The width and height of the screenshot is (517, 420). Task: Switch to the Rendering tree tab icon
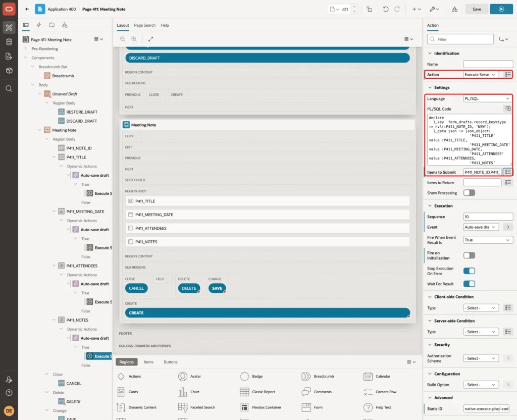coord(26,25)
